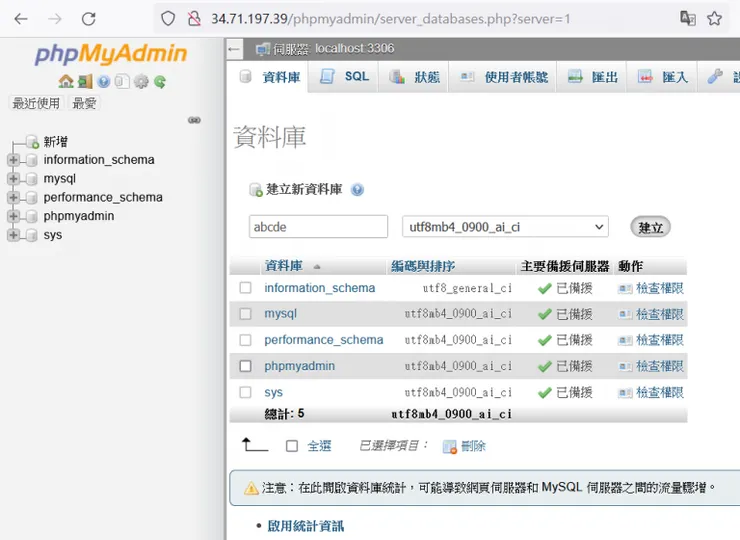This screenshot has height=540, width=740.
Task: Collapse sidebar with left arrow icon
Action: (234, 49)
